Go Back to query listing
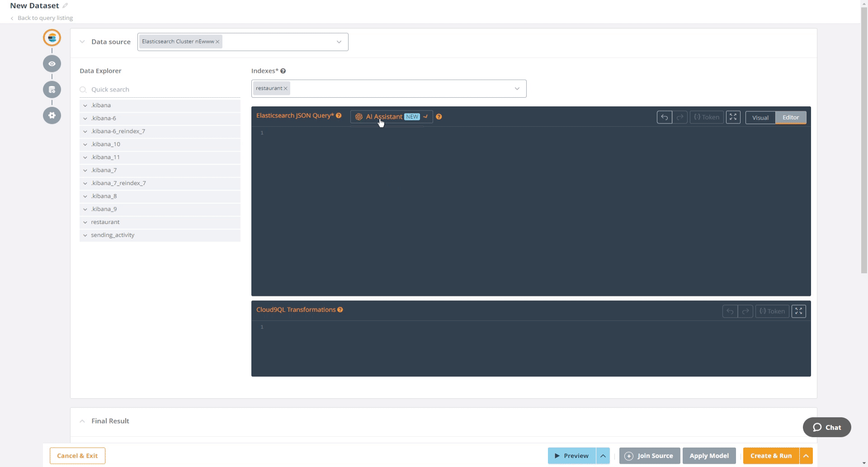The image size is (868, 467). [x=45, y=18]
